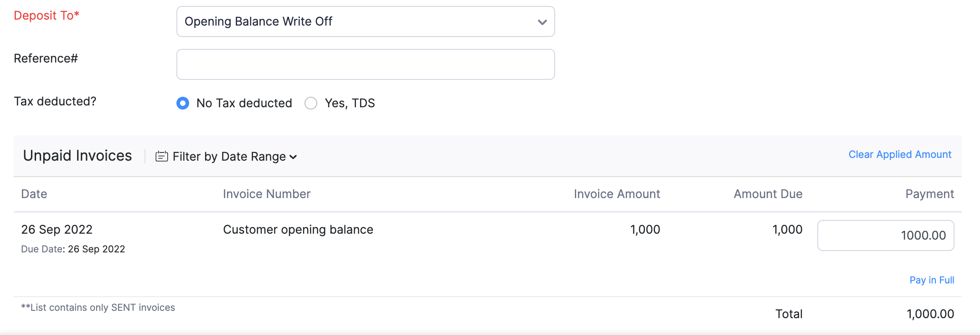
Task: Choose the Yes, TDS radio button
Action: pyautogui.click(x=311, y=103)
